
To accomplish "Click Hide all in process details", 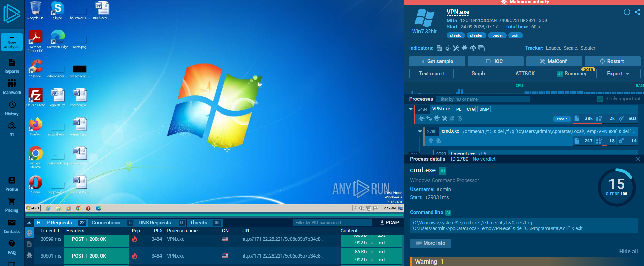I will pos(628,251).
